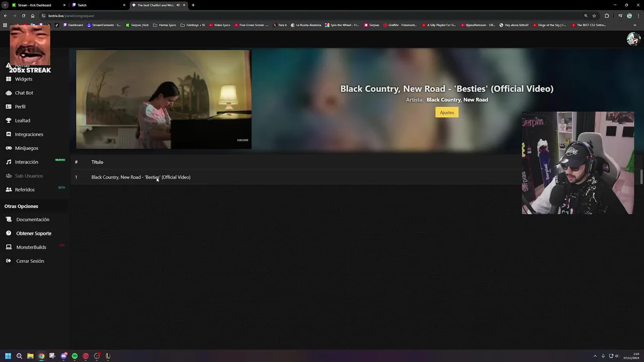The height and width of the screenshot is (362, 644).
Task: Open Integraciones in the sidebar
Action: [x=29, y=134]
